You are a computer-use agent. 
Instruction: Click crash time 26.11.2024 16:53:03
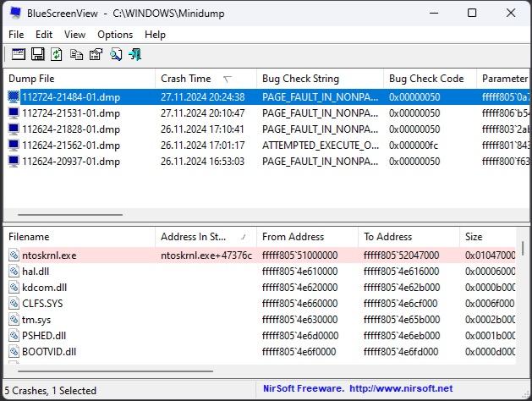[202, 161]
